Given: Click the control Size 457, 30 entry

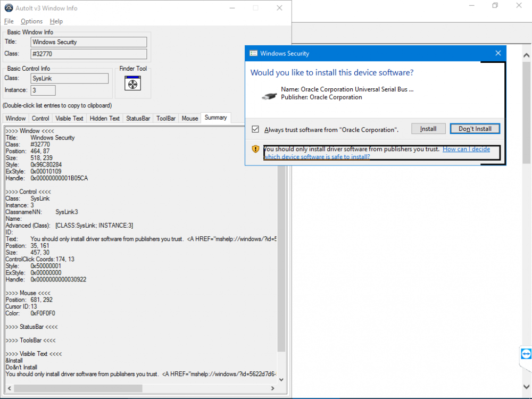Looking at the screenshot, I should (28, 252).
